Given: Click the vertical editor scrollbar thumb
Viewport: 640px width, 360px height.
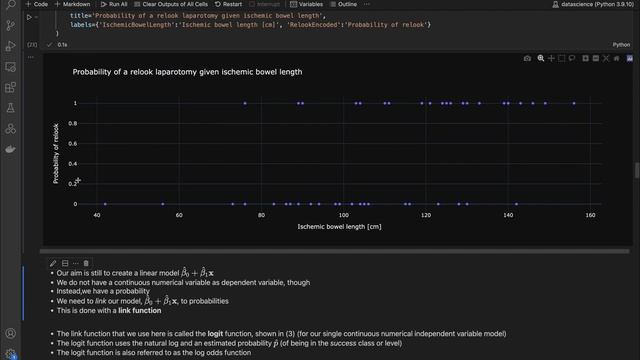Looking at the screenshot, I should [637, 170].
